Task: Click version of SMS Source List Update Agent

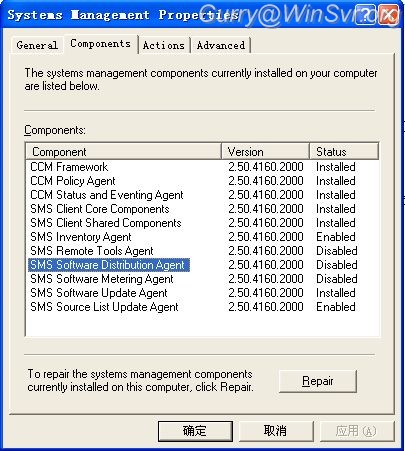Action: [266, 307]
